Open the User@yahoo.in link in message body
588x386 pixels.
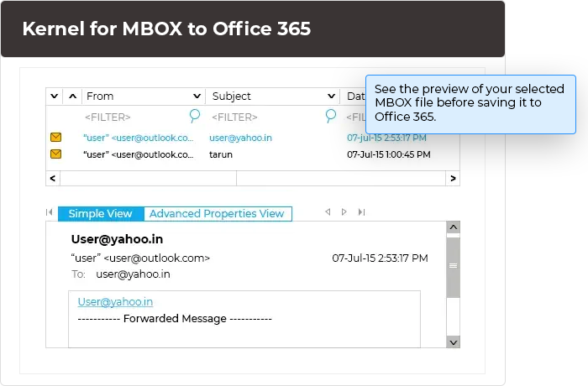coord(115,302)
